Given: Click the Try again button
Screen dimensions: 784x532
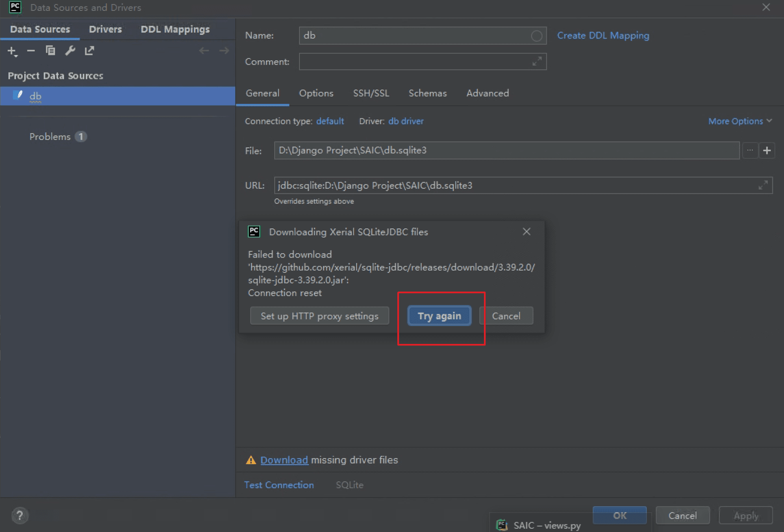Looking at the screenshot, I should tap(439, 316).
